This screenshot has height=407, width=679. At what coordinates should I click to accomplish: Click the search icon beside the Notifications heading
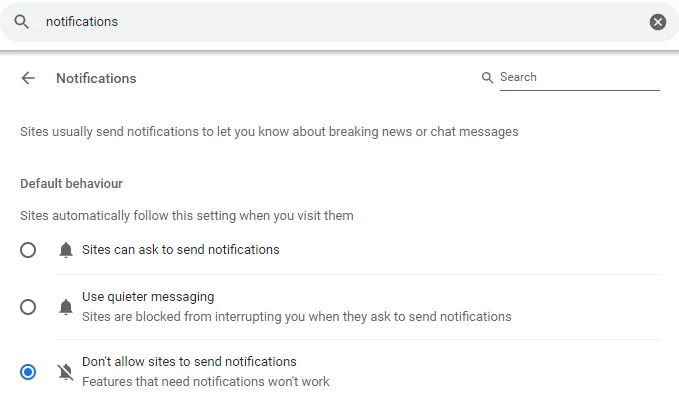click(487, 78)
